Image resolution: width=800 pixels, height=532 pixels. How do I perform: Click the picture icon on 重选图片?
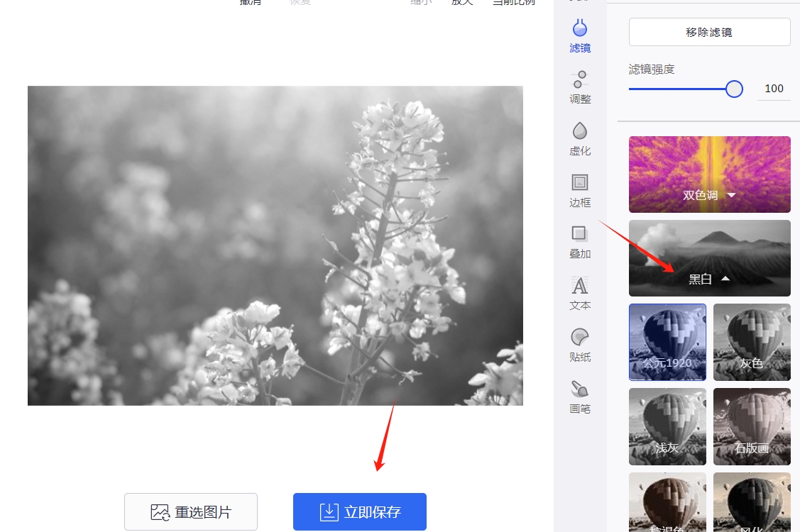coord(160,512)
